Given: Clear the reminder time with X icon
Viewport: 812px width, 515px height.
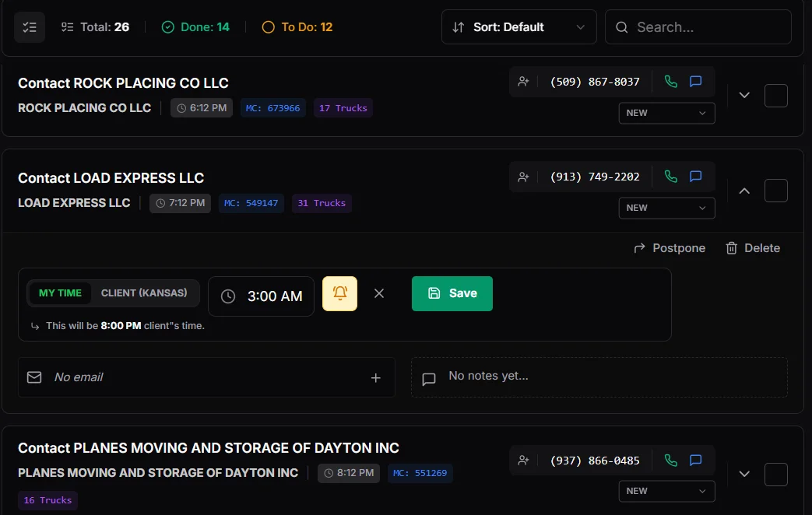Looking at the screenshot, I should coord(379,293).
